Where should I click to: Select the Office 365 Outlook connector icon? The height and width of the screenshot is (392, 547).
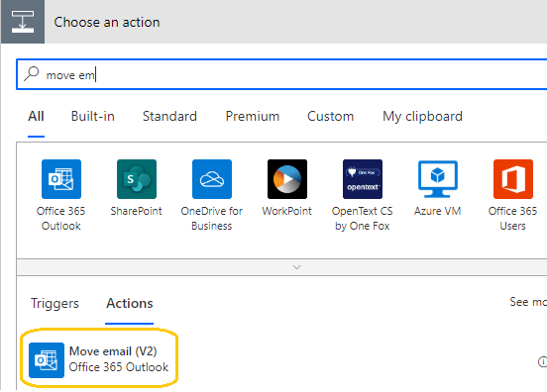[x=61, y=179]
